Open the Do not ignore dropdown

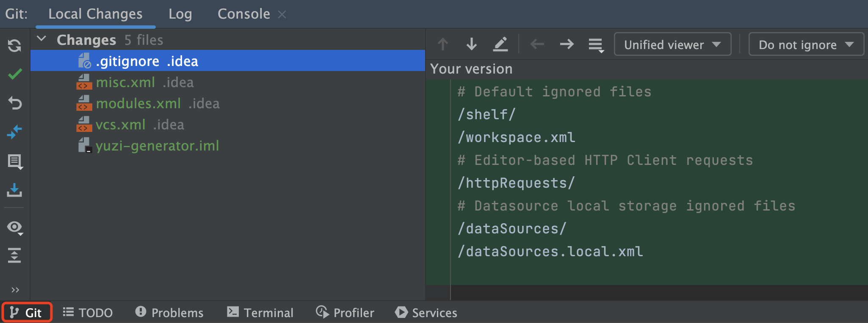(806, 44)
